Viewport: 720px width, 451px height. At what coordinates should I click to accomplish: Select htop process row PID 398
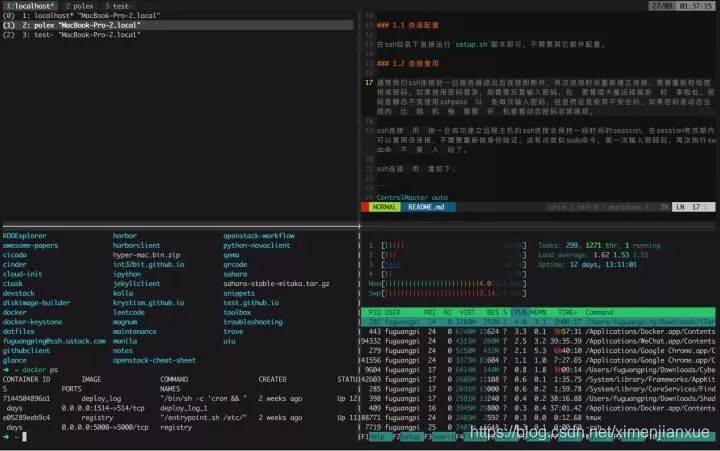tap(538, 399)
